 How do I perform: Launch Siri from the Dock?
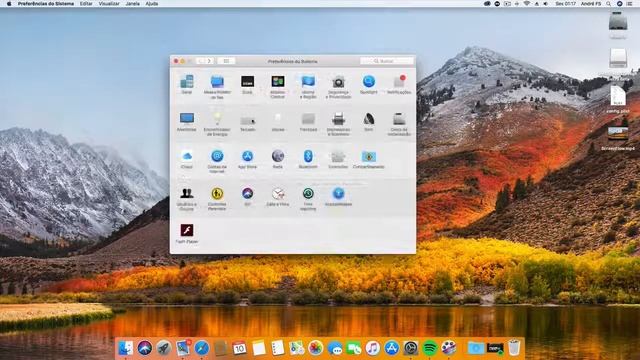(144, 348)
